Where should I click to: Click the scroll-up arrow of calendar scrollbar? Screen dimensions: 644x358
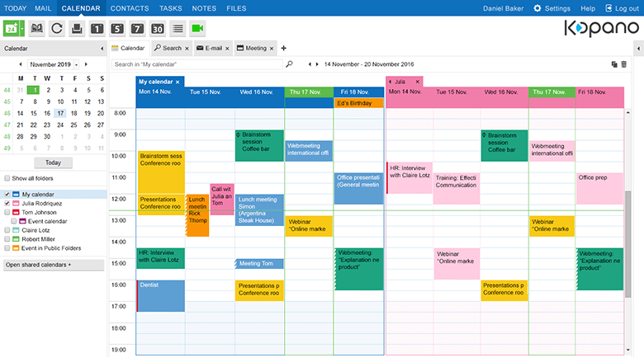(x=628, y=112)
